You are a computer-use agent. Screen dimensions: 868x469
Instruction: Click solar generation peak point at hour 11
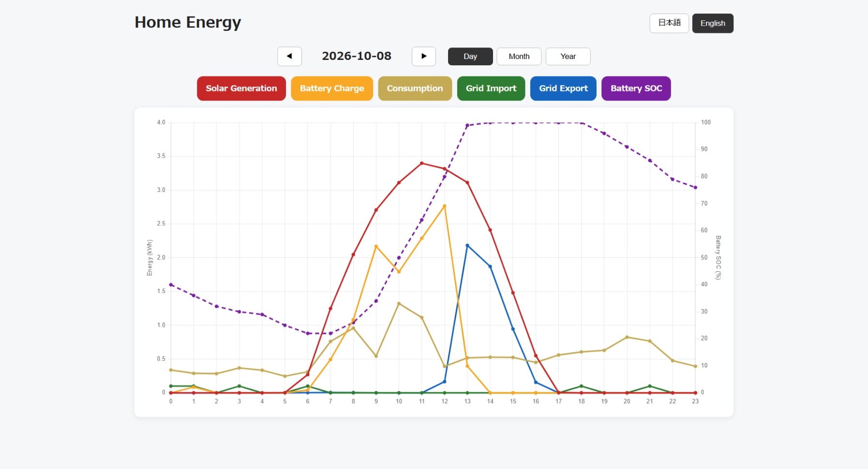coord(422,163)
